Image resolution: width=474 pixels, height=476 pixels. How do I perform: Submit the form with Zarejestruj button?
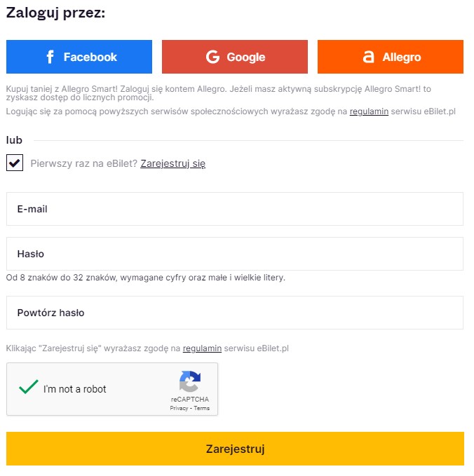(x=235, y=449)
